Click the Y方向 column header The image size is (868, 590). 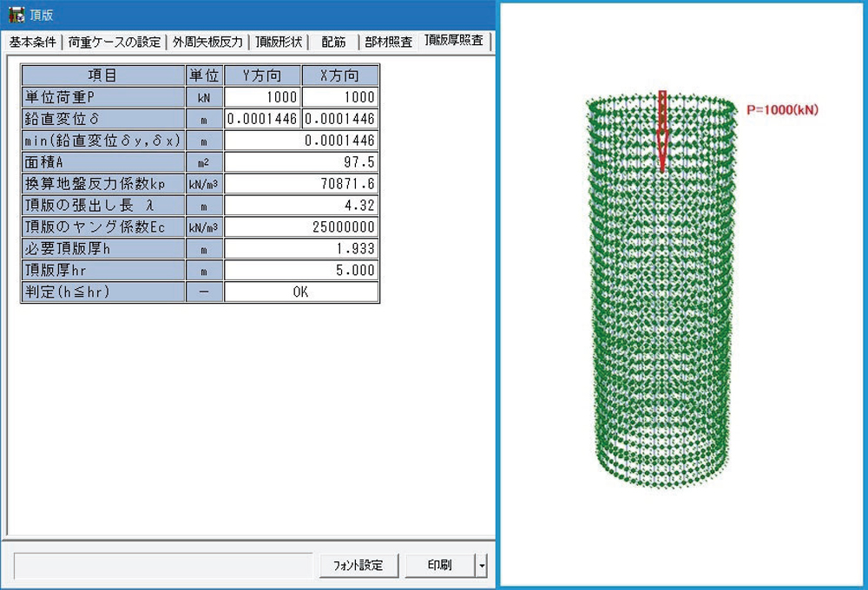pyautogui.click(x=262, y=75)
